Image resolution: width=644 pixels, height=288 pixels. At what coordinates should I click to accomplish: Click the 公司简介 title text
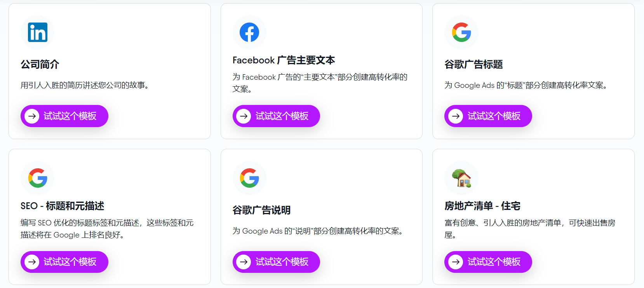pos(40,65)
